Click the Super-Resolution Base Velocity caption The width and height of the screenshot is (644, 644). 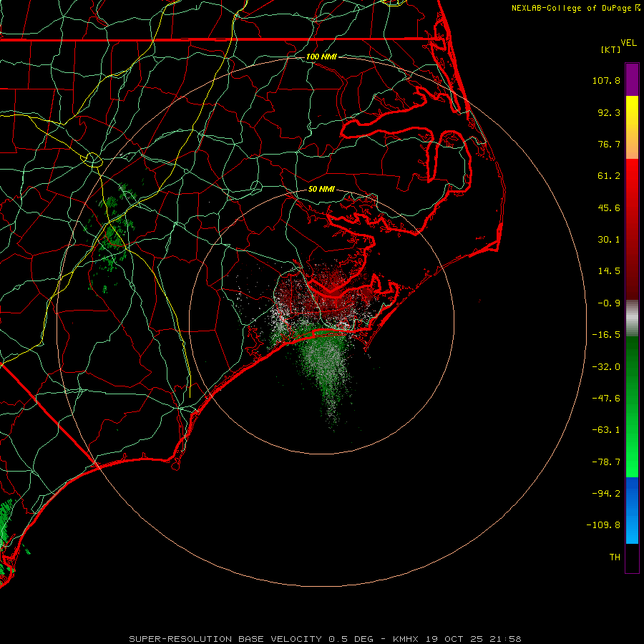click(325, 639)
